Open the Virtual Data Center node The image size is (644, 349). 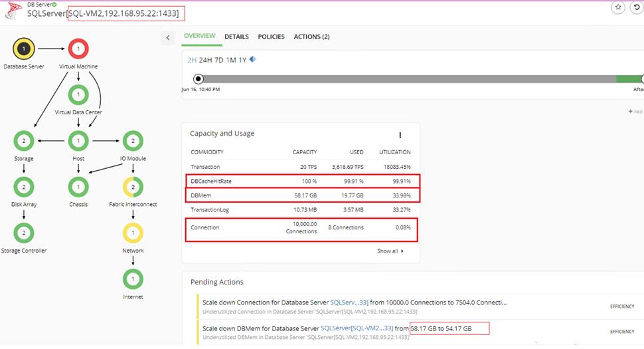pyautogui.click(x=78, y=94)
